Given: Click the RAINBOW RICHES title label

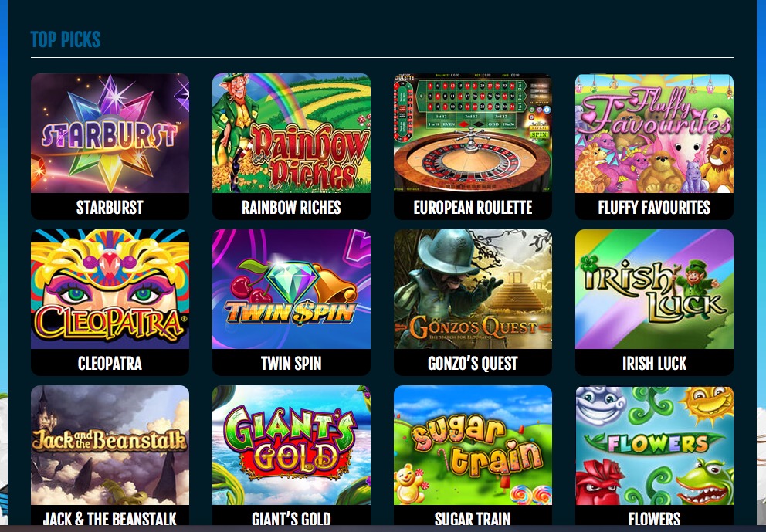Looking at the screenshot, I should [x=291, y=208].
